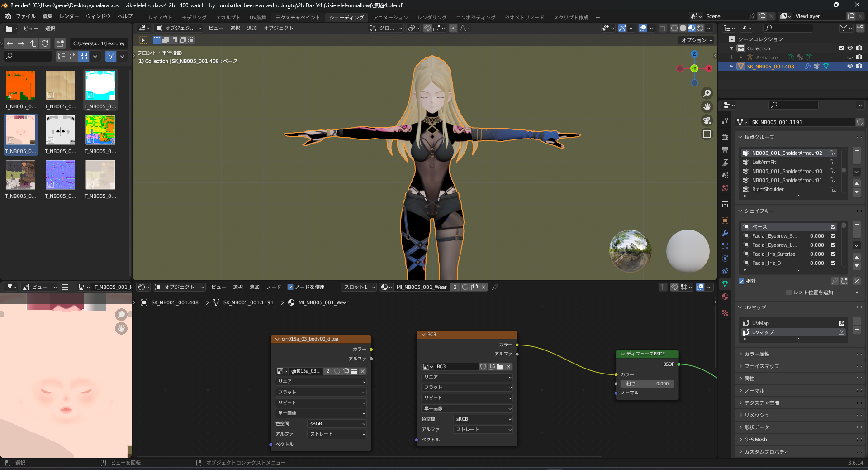This screenshot has height=470, width=868.
Task: Open image file for the BC3 node
Action: pos(500,367)
